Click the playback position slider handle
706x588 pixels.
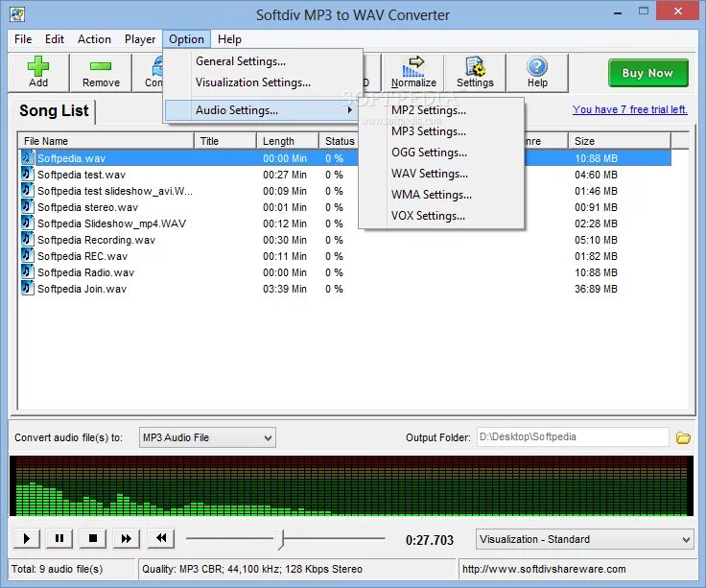(281, 539)
